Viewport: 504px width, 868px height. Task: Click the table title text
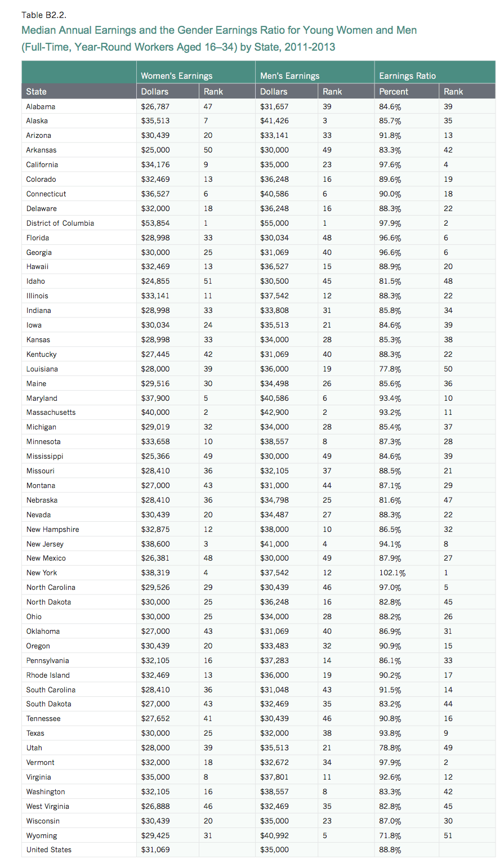(x=218, y=38)
